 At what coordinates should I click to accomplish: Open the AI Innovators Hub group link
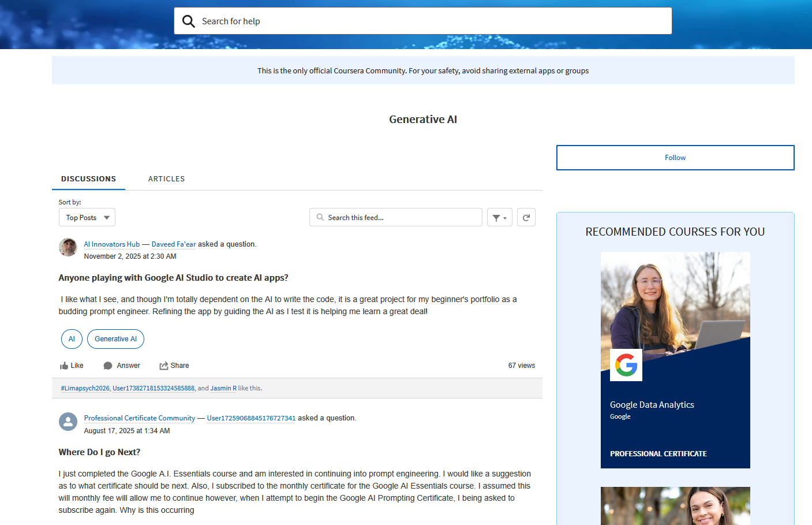(112, 244)
